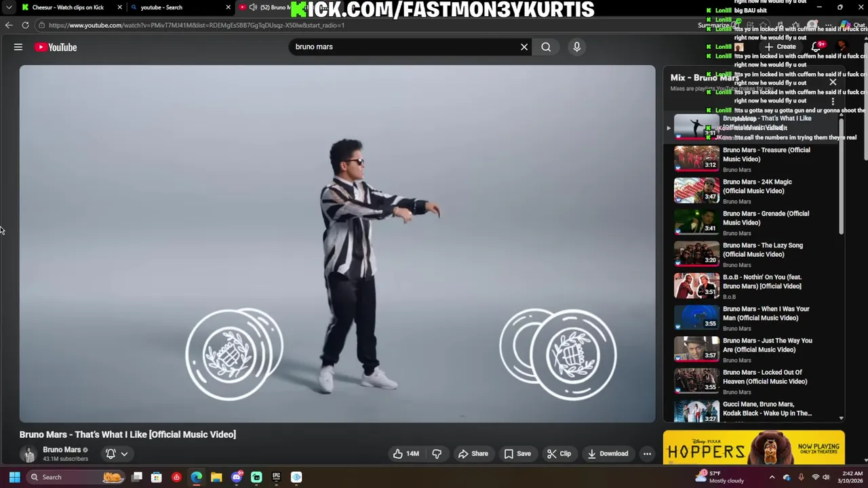Viewport: 868px width, 488px height.
Task: Dislike this Bruno Mars video
Action: [437, 453]
